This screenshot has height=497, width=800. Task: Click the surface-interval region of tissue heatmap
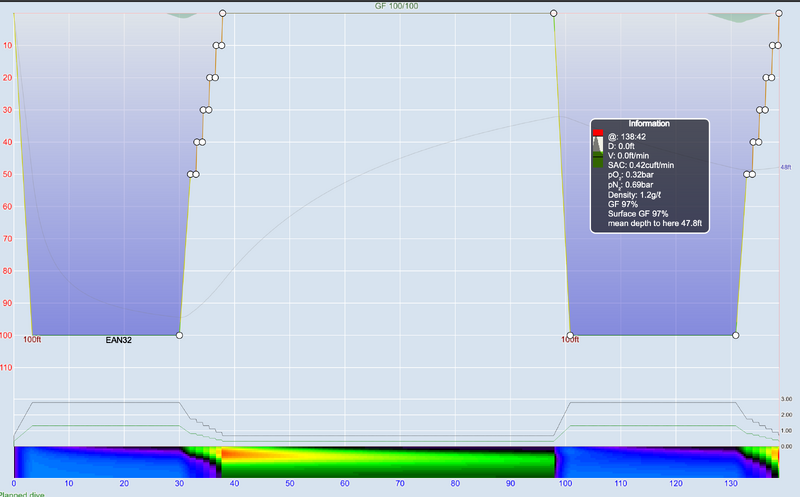click(388, 462)
